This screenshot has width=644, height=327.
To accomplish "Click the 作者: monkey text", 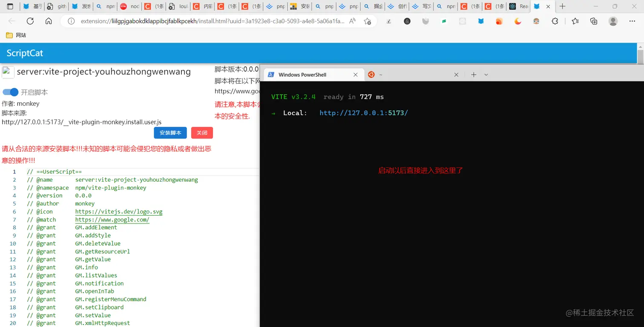I will 20,104.
